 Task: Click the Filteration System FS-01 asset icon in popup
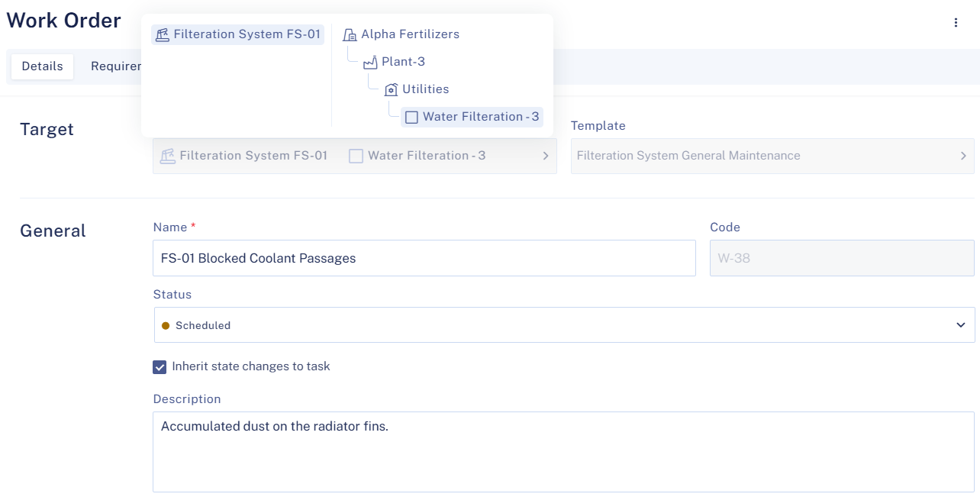tap(162, 34)
